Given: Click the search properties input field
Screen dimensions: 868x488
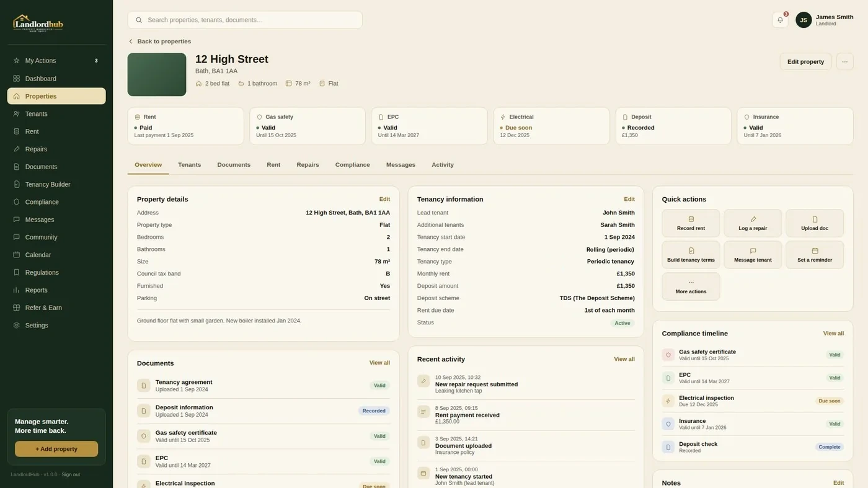Looking at the screenshot, I should tap(245, 20).
